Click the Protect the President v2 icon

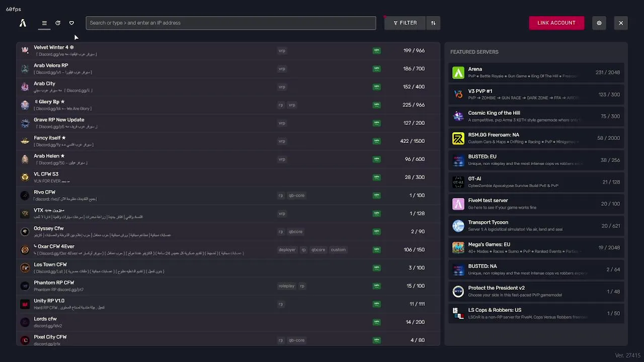tap(458, 292)
